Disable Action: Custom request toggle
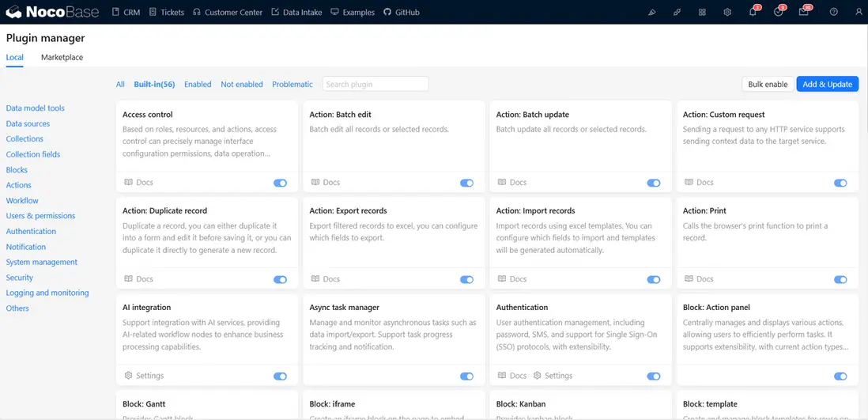This screenshot has width=868, height=420. [840, 183]
